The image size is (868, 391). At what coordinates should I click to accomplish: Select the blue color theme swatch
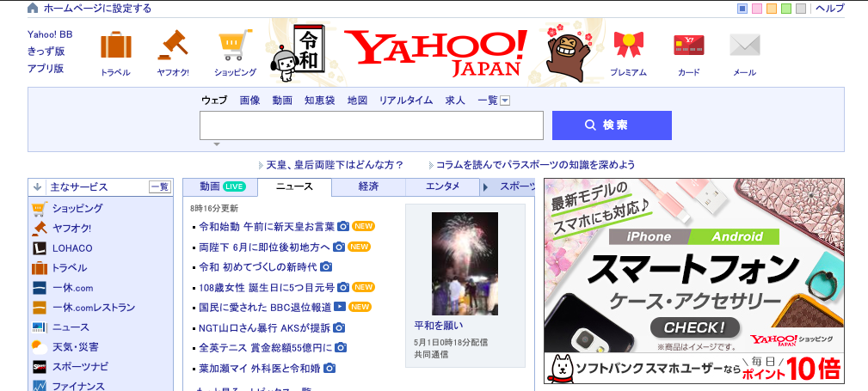coord(743,9)
